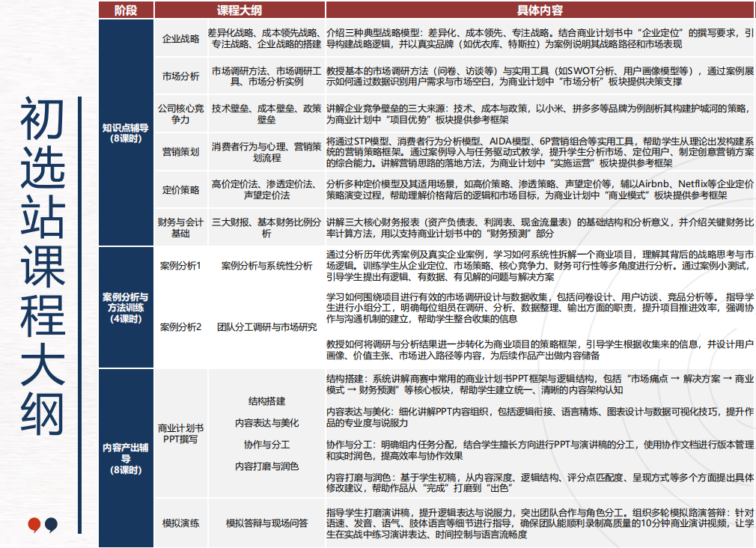Select the 团队分工调研与市场研究 outline cell
756x548 pixels.
pyautogui.click(x=267, y=327)
